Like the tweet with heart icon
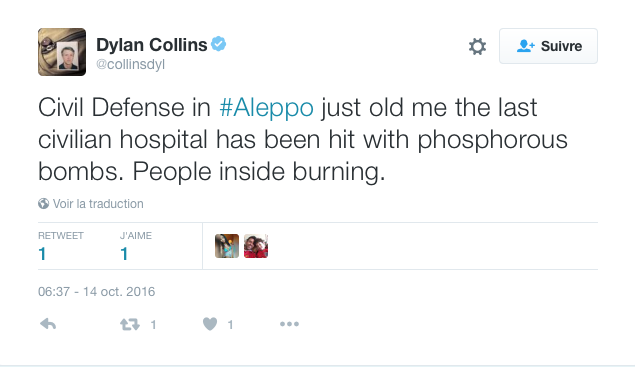Viewport: 635px width, 367px height. [210, 324]
